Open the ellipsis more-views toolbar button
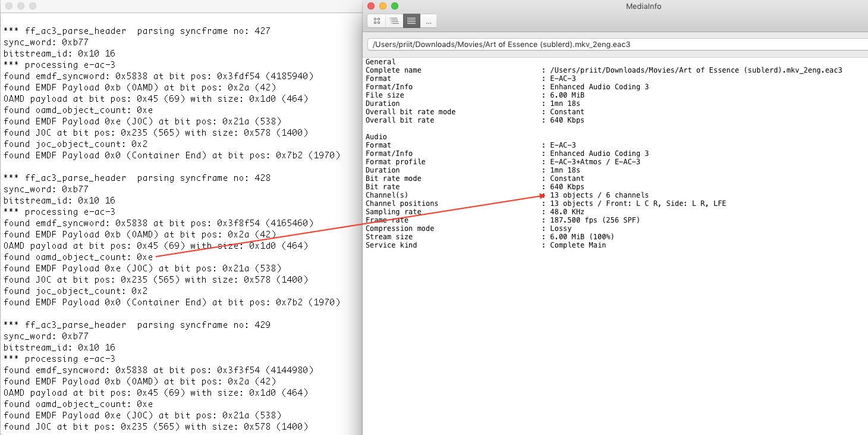 click(428, 21)
